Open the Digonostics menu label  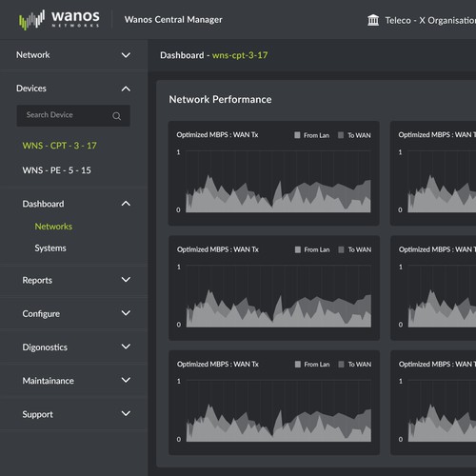pyautogui.click(x=45, y=347)
